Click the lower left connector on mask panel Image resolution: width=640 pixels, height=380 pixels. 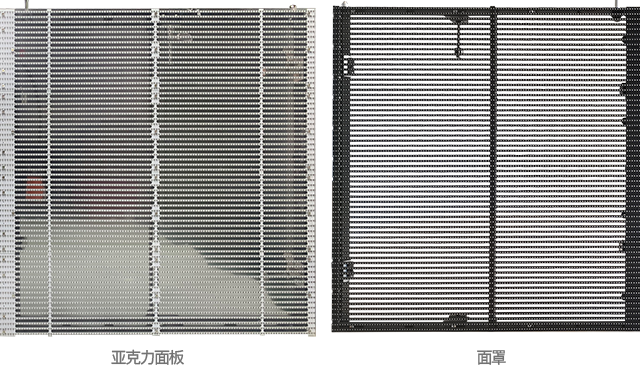[348, 269]
